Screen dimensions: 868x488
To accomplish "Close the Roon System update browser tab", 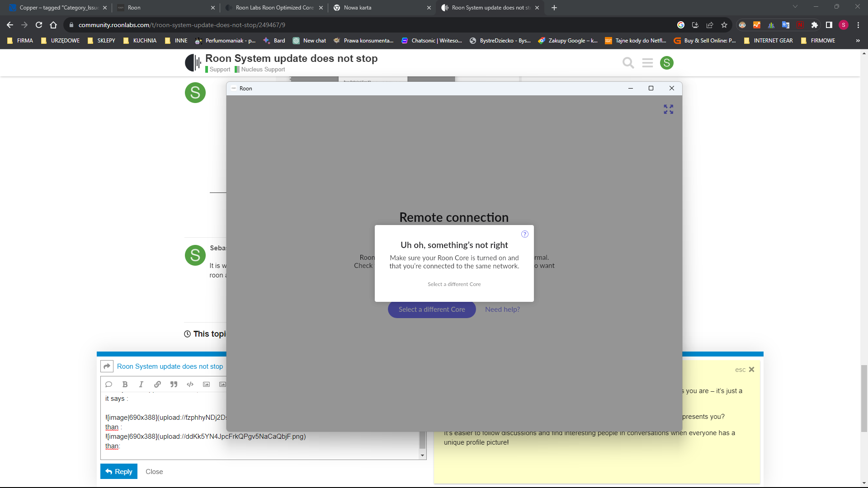I will [537, 8].
